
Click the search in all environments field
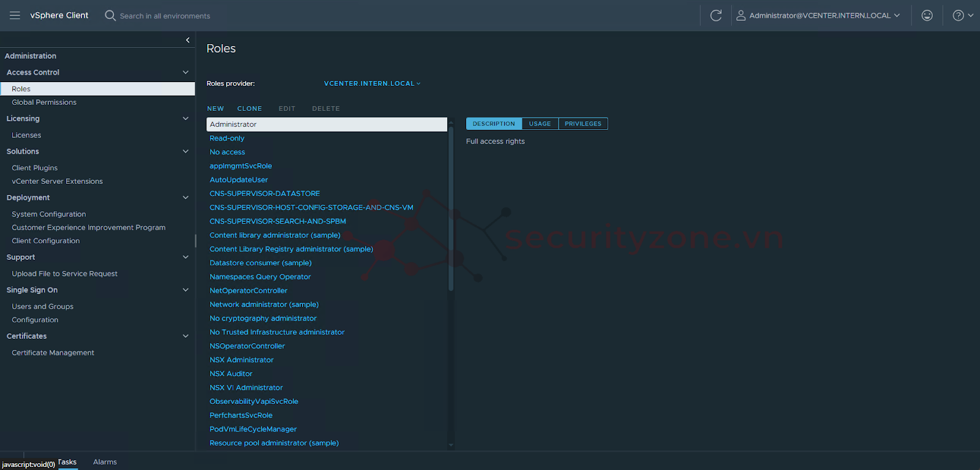coord(165,16)
